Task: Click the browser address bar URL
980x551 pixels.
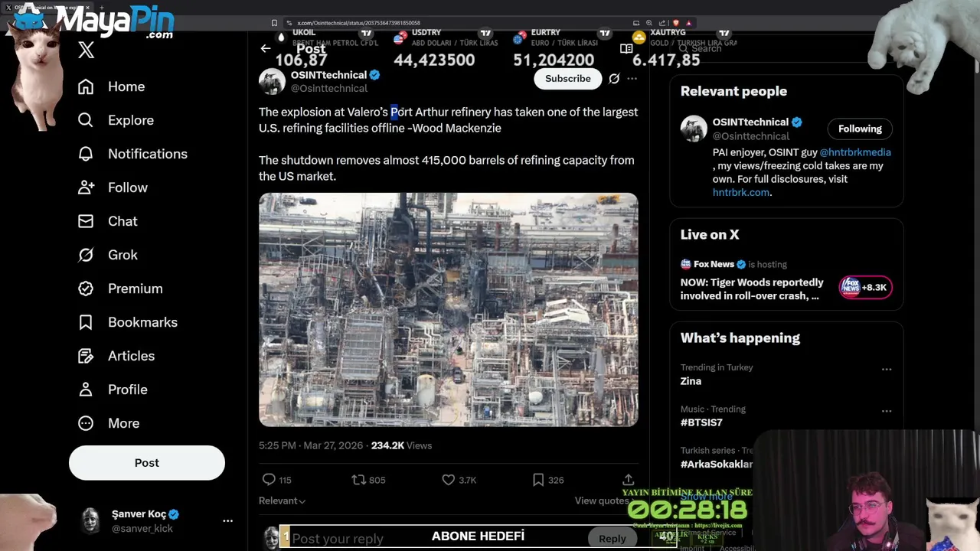Action: click(358, 23)
